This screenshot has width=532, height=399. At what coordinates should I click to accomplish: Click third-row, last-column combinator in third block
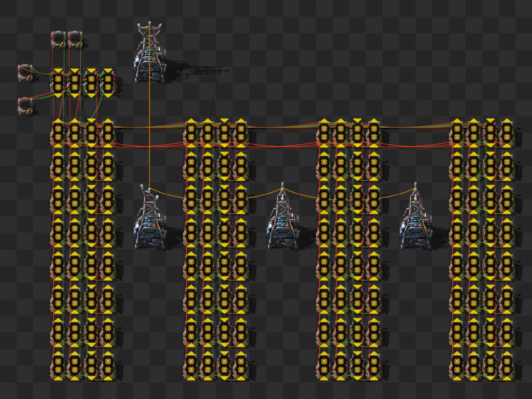(x=374, y=199)
